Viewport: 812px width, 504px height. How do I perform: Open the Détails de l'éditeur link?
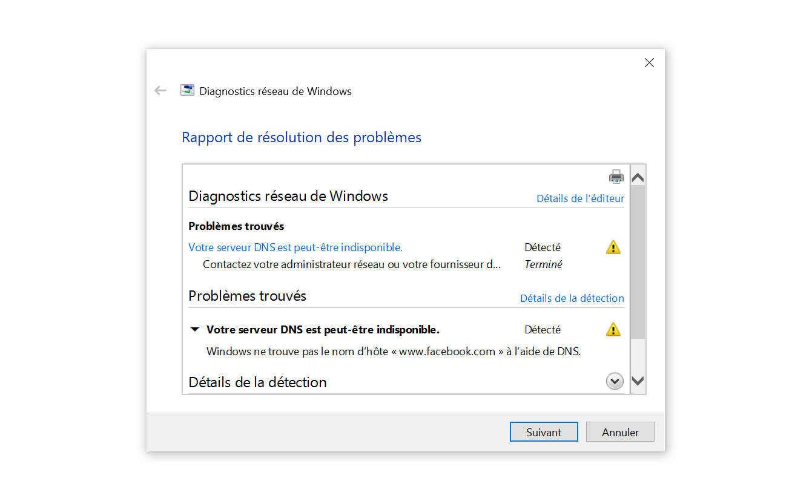point(580,198)
